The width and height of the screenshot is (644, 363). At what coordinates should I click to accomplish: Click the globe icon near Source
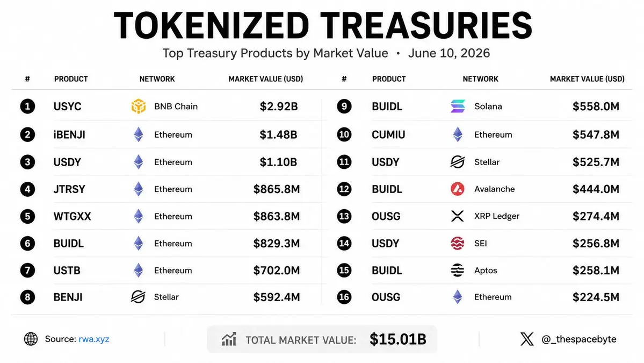coord(31,339)
